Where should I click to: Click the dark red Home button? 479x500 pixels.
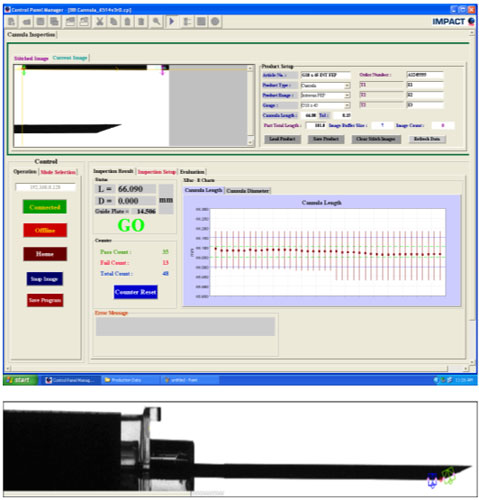pyautogui.click(x=45, y=254)
